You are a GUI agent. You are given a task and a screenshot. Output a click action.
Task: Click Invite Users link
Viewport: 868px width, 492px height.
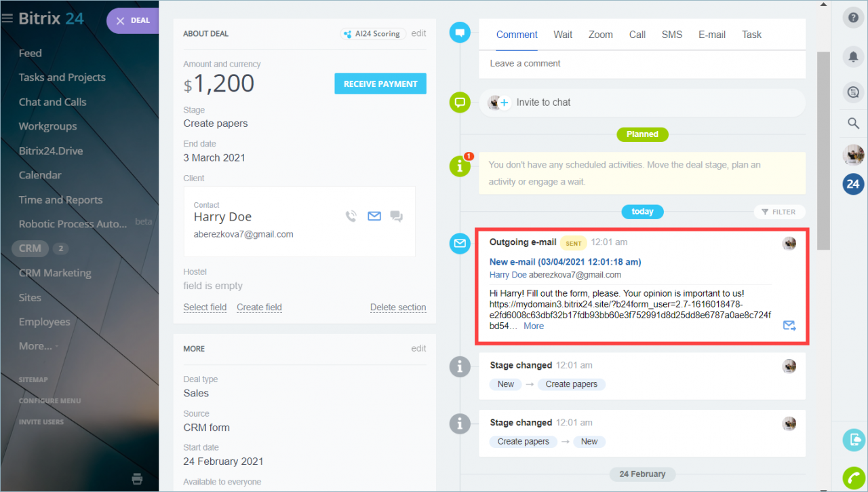(x=41, y=422)
